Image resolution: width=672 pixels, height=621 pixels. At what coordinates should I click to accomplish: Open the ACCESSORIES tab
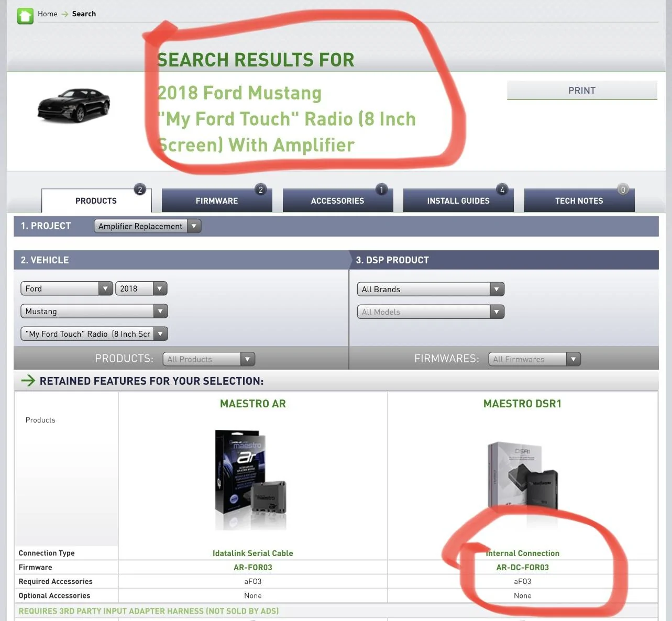point(338,201)
